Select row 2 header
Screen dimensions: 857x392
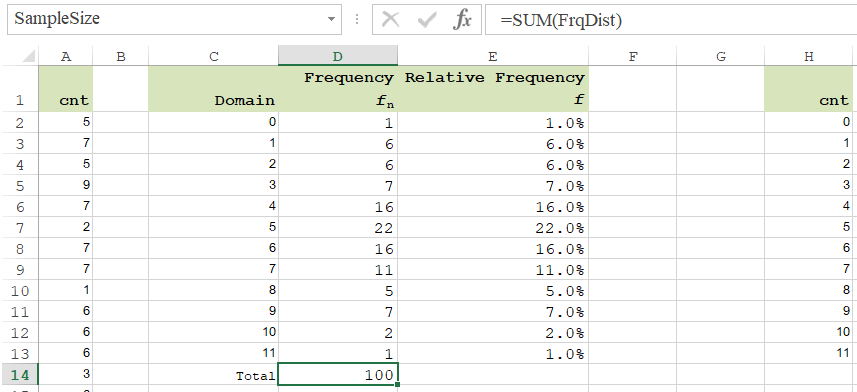pyautogui.click(x=20, y=122)
